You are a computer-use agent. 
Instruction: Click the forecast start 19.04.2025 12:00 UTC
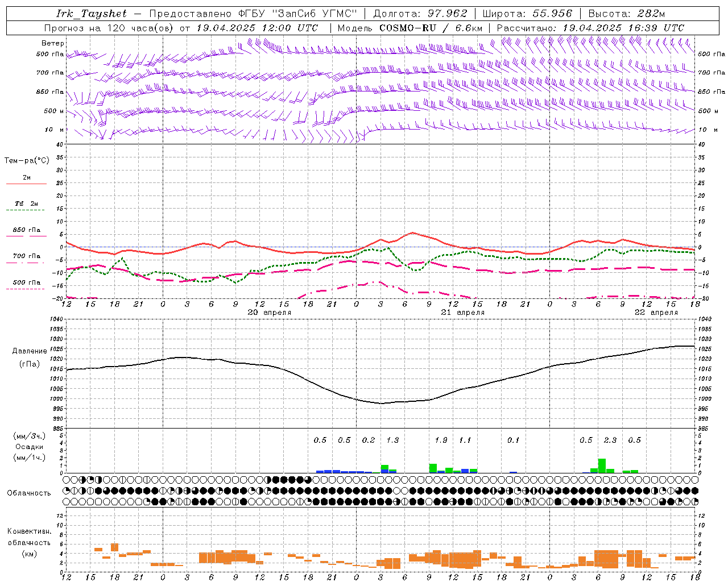(x=257, y=28)
